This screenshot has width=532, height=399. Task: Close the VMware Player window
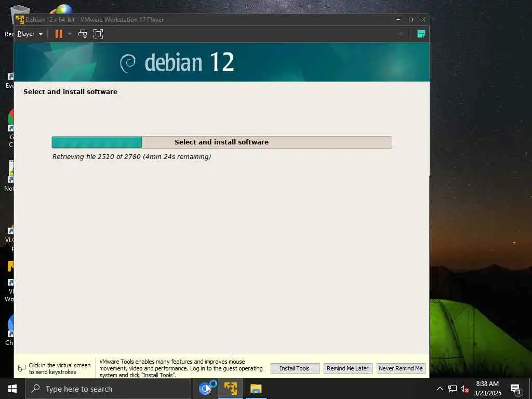pyautogui.click(x=423, y=20)
